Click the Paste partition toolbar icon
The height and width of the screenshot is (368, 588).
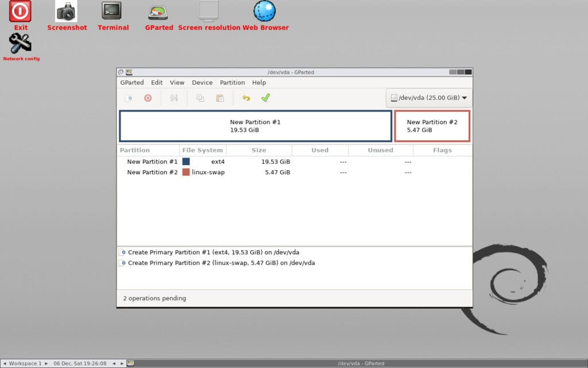(x=220, y=98)
